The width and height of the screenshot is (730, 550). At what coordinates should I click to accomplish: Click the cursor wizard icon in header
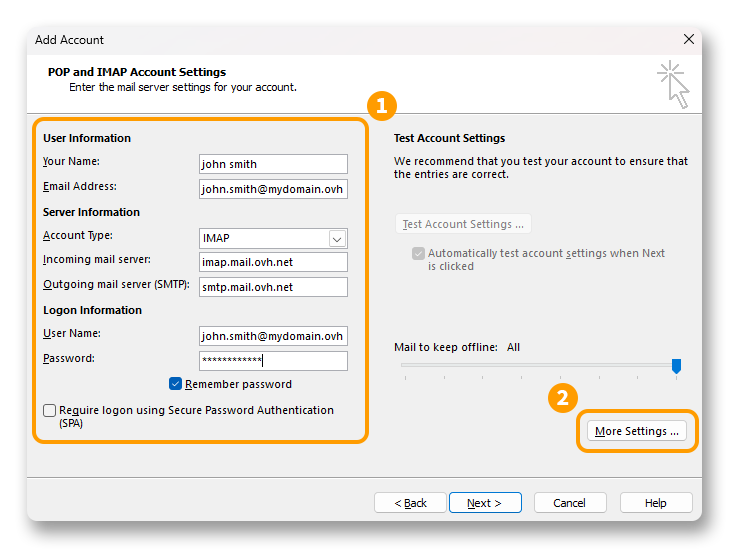[x=674, y=84]
